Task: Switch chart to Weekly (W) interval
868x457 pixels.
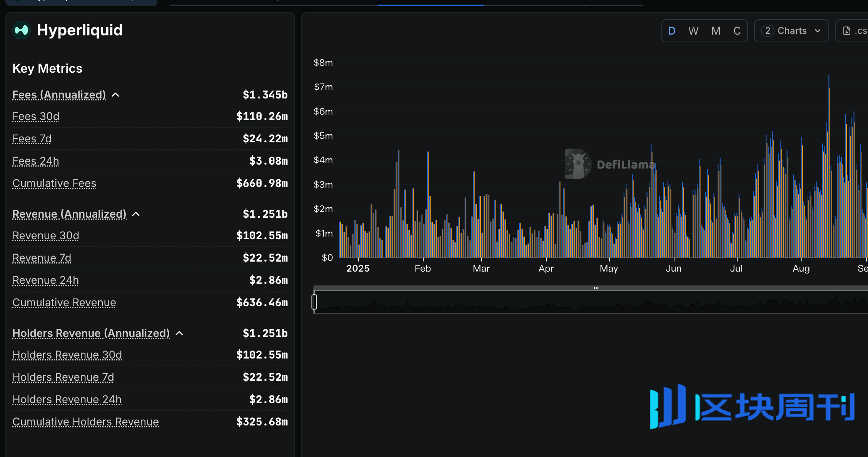Action: (x=693, y=31)
